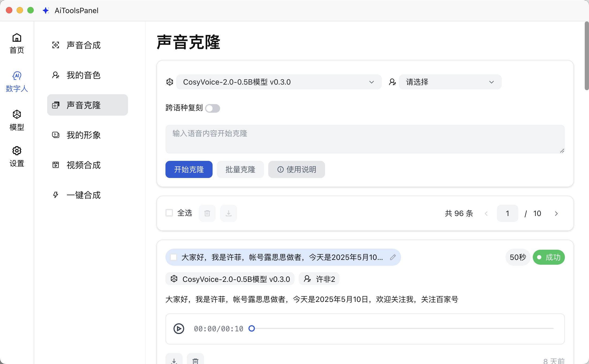Open the 使用说明 help button
Image resolution: width=589 pixels, height=364 pixels.
(297, 169)
